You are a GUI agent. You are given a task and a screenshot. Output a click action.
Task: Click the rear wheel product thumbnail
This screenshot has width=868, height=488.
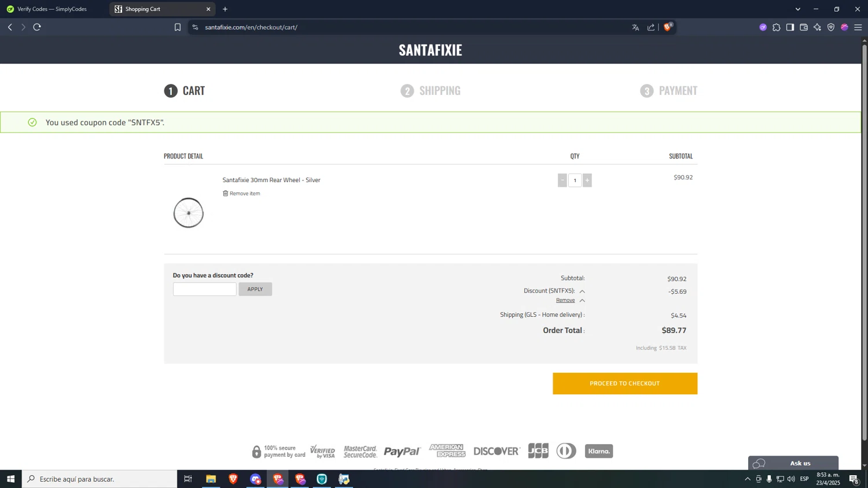189,213
